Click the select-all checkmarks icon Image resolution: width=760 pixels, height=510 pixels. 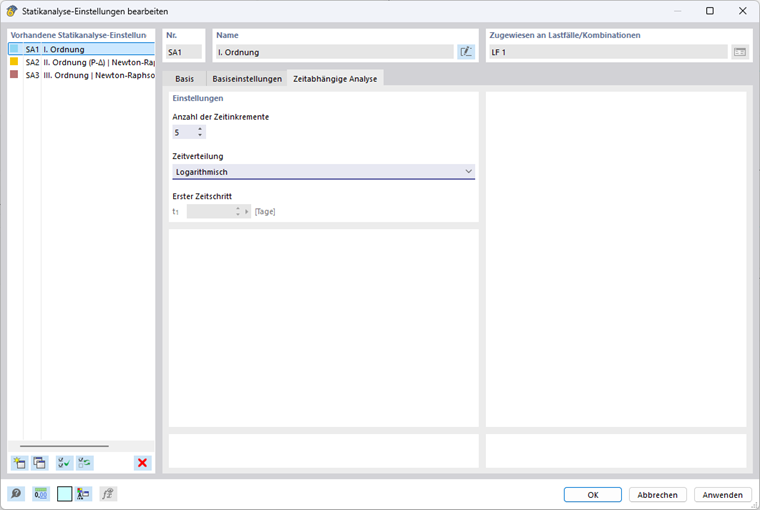click(64, 463)
